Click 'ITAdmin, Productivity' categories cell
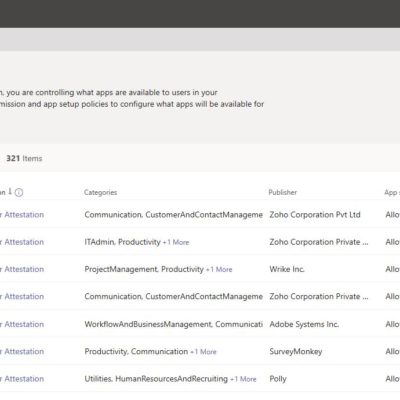Screen dimensions: 400x400 coord(122,242)
